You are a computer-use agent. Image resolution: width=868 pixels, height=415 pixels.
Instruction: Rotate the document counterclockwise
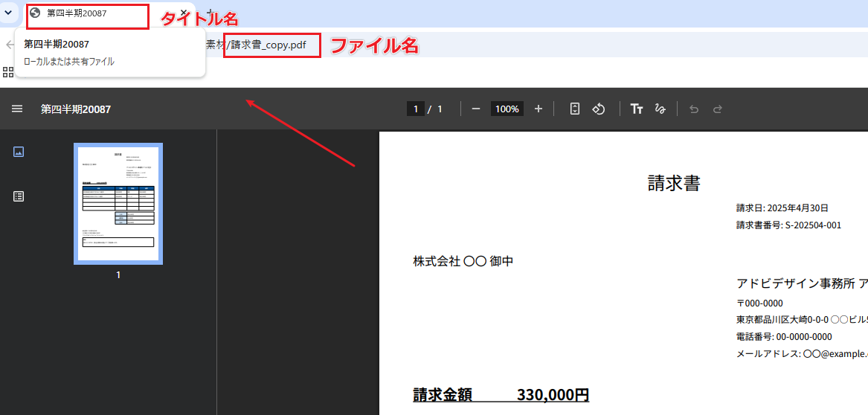point(598,109)
